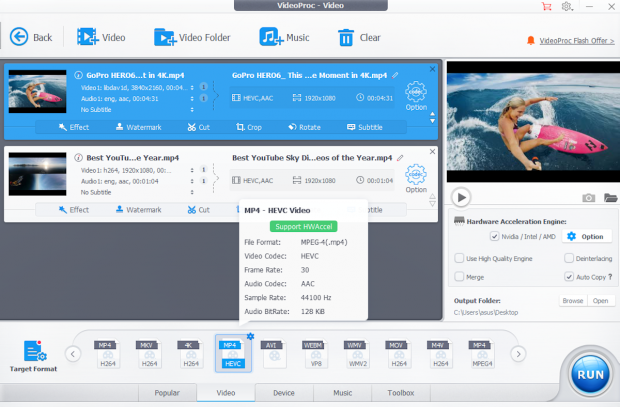Show info for Best YouTu...e Year.mp4
Image resolution: width=620 pixels, height=407 pixels.
(x=78, y=158)
